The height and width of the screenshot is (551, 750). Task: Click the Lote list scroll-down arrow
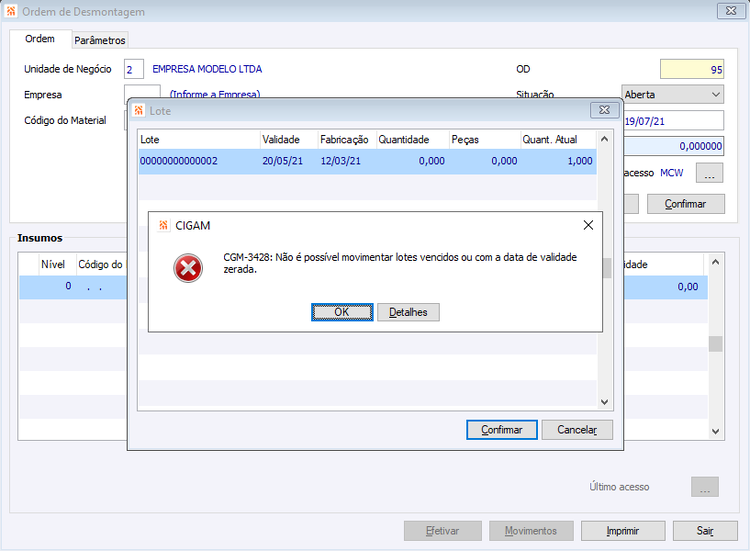(x=604, y=402)
